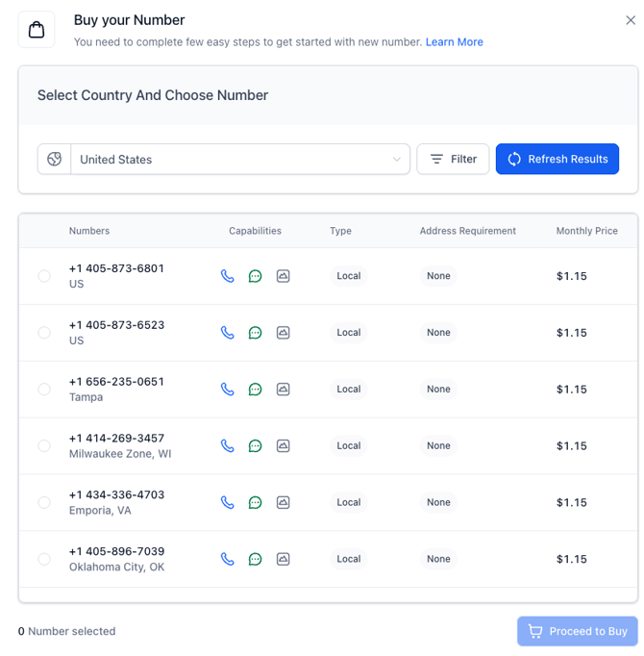Click SMS icon for Emporia, VA number
This screenshot has width=644, height=656.
pos(256,502)
